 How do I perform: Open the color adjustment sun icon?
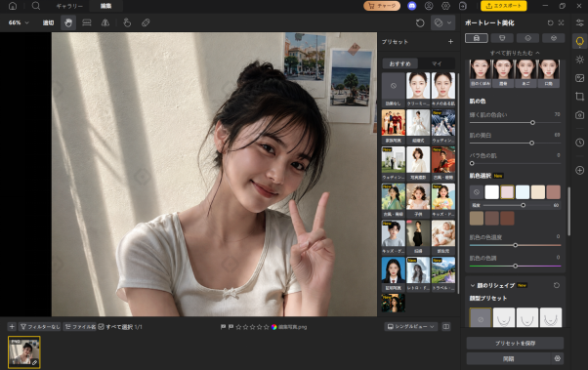pos(580,60)
